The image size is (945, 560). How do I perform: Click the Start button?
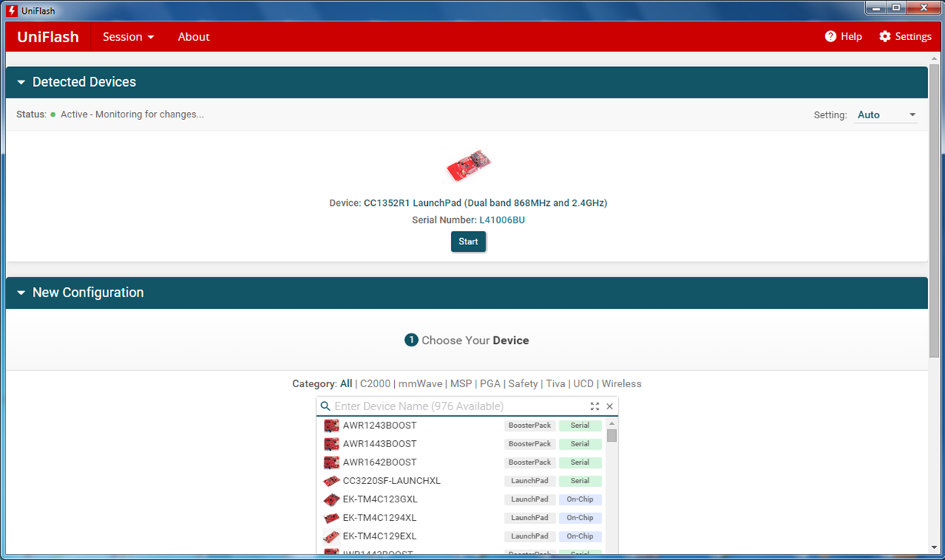point(468,241)
